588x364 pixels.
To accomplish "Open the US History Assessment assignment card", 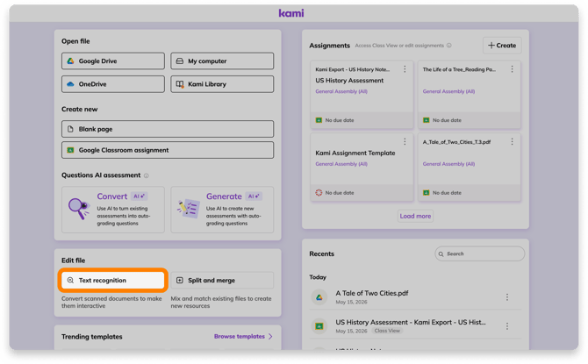I will 362,95.
